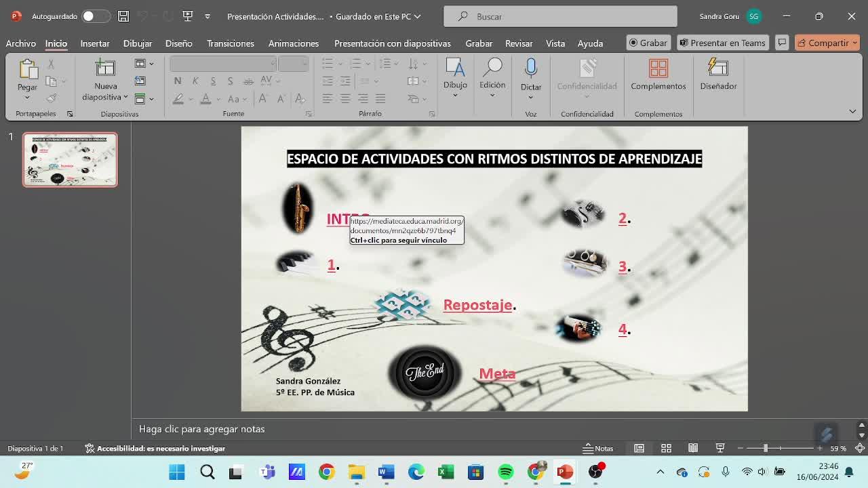Open the Insertar tab

point(94,43)
